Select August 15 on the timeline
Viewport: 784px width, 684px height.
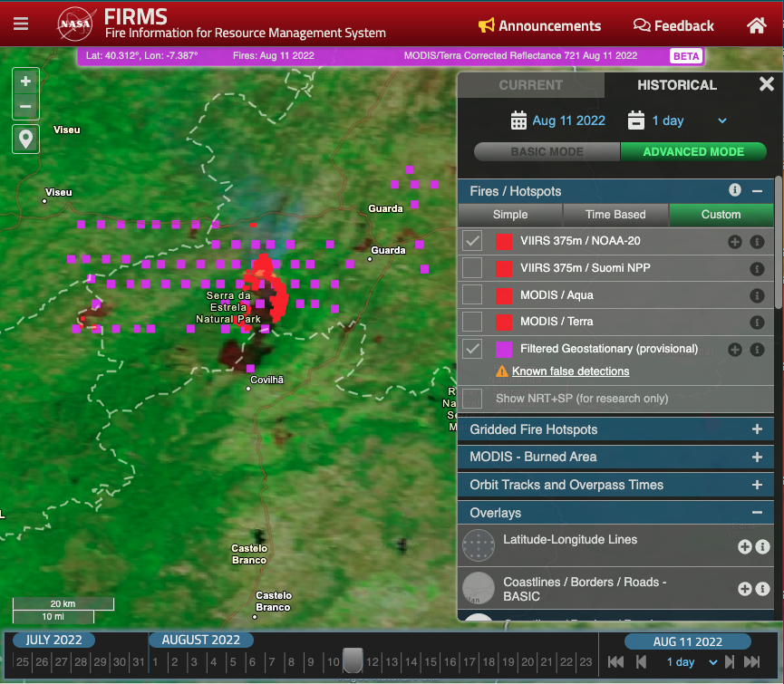click(x=430, y=662)
